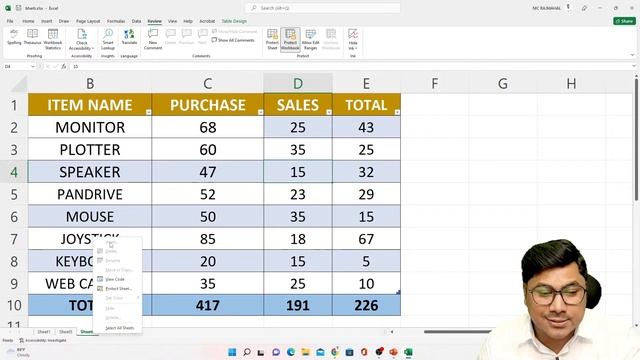Open File Explorer from taskbar
The height and width of the screenshot is (360, 640).
(x=305, y=352)
